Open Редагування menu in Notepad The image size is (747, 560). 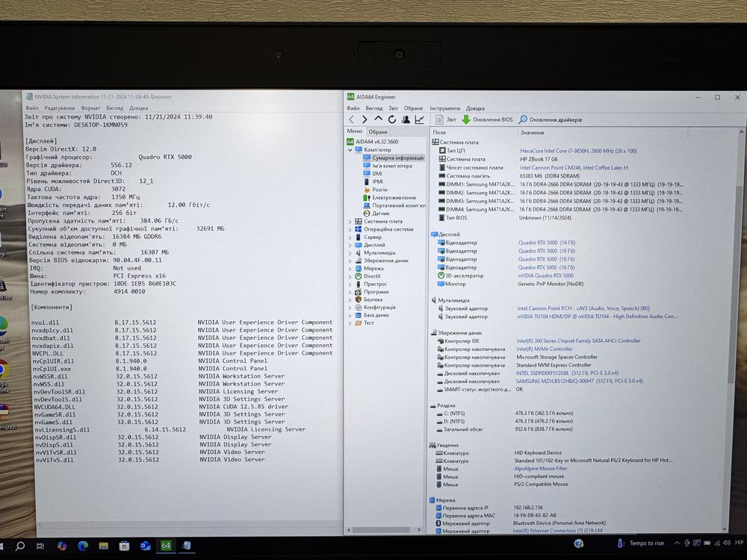tap(60, 108)
